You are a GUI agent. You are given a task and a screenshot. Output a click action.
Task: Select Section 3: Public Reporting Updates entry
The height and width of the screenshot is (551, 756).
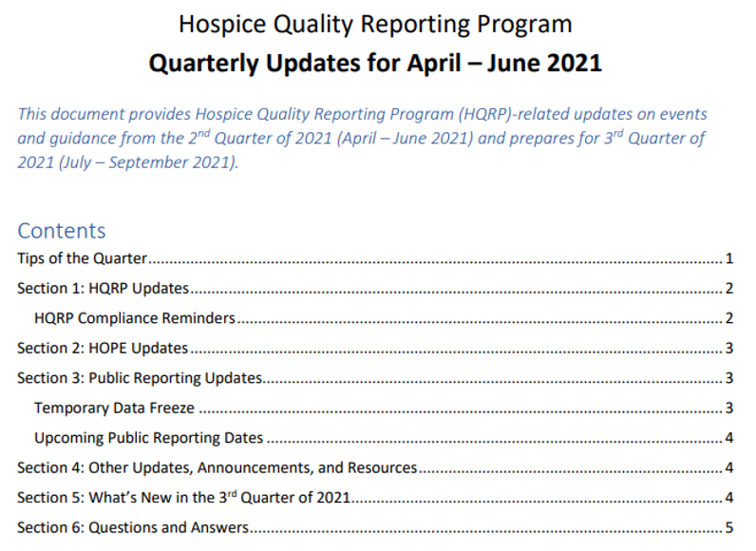140,378
